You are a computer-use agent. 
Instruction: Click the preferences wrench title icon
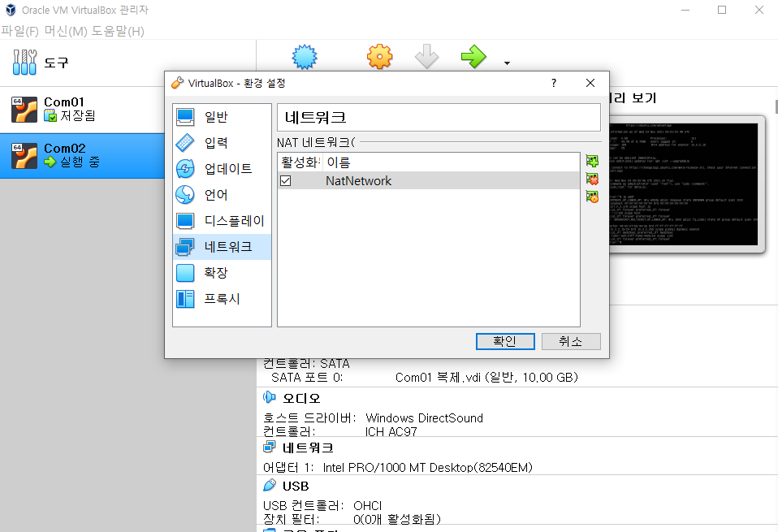pos(177,83)
